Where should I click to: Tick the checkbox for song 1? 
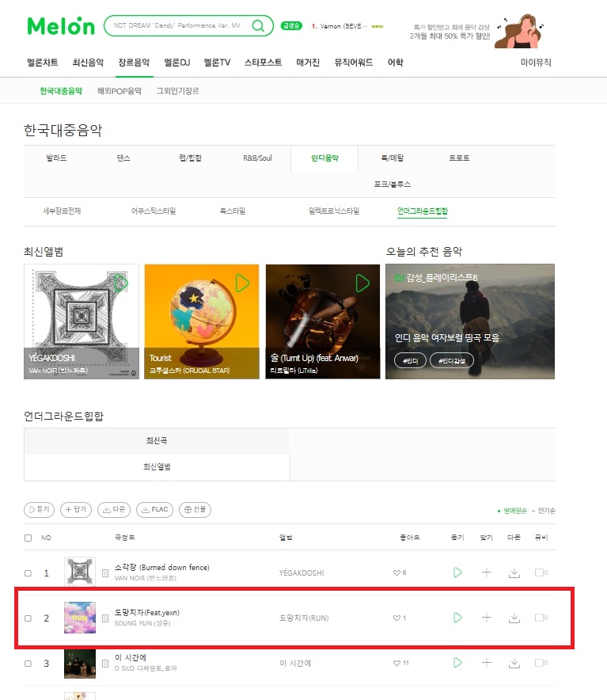tap(28, 573)
